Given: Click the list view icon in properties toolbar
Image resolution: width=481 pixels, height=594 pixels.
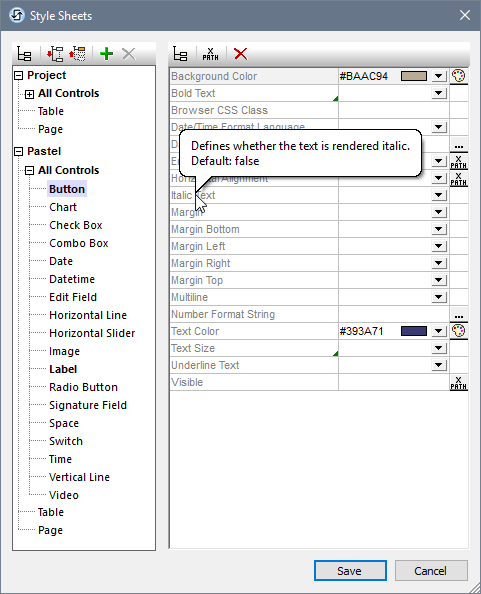Looking at the screenshot, I should tap(180, 54).
